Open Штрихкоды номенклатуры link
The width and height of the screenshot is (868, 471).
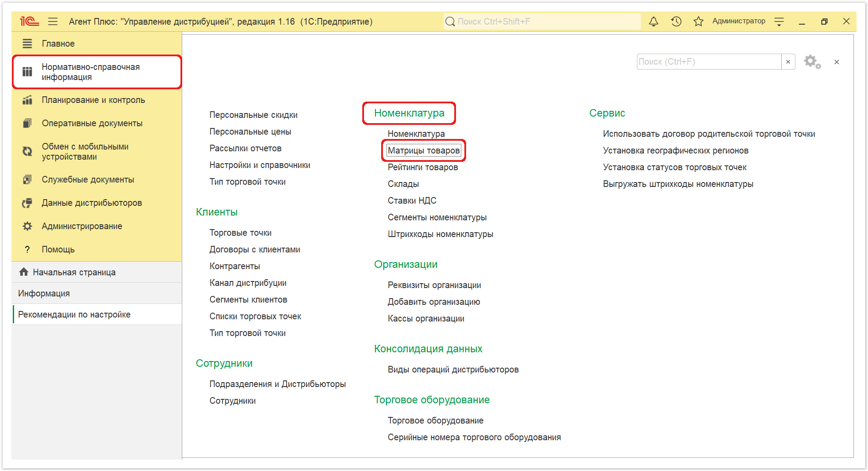pos(440,234)
